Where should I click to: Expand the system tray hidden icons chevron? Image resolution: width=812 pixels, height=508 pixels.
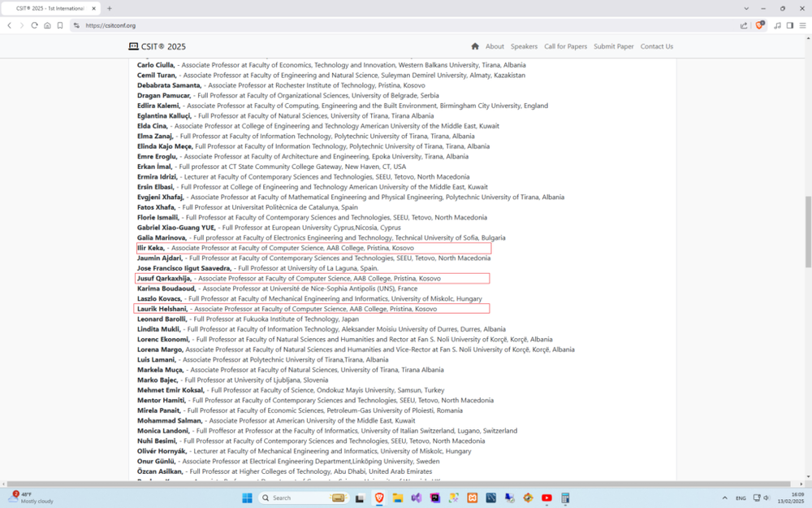tap(724, 497)
